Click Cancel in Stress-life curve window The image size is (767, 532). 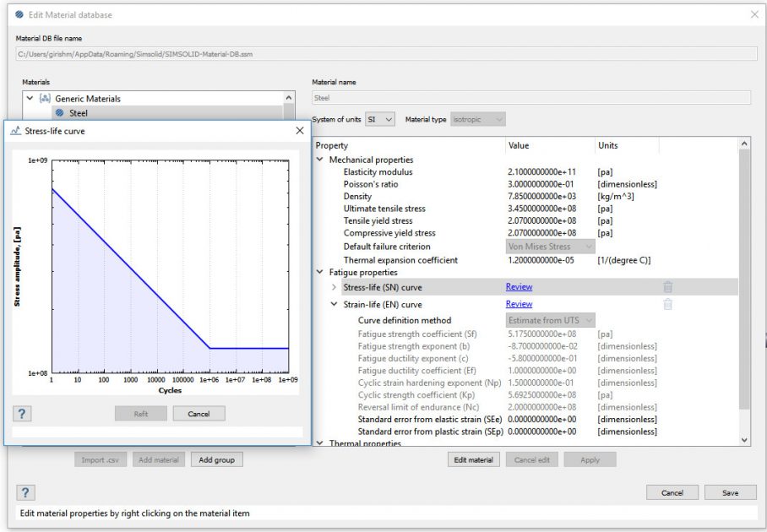point(199,414)
